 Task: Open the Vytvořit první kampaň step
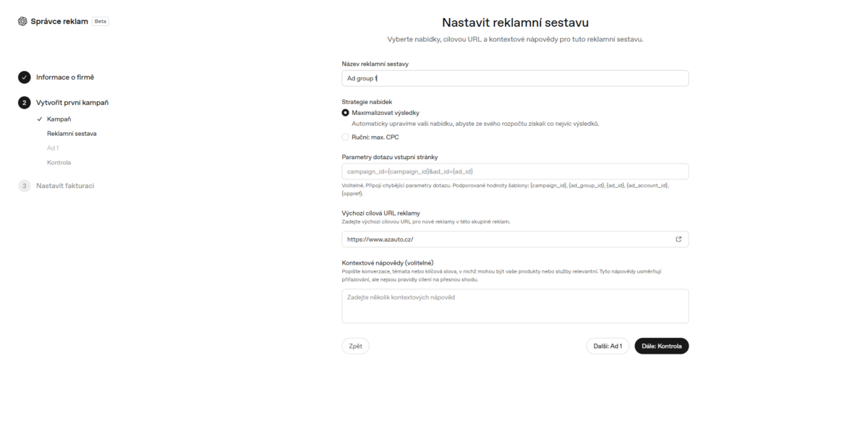coord(72,103)
